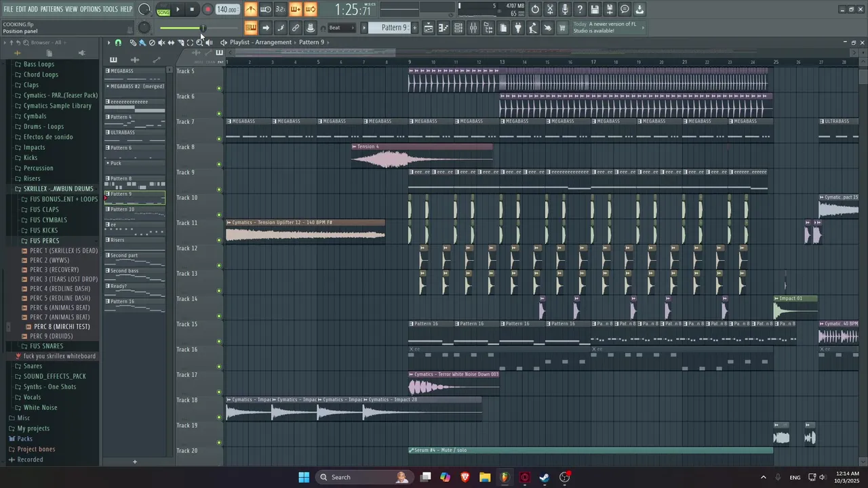This screenshot has width=868, height=488.
Task: Click the Stop transport button
Action: pyautogui.click(x=193, y=9)
